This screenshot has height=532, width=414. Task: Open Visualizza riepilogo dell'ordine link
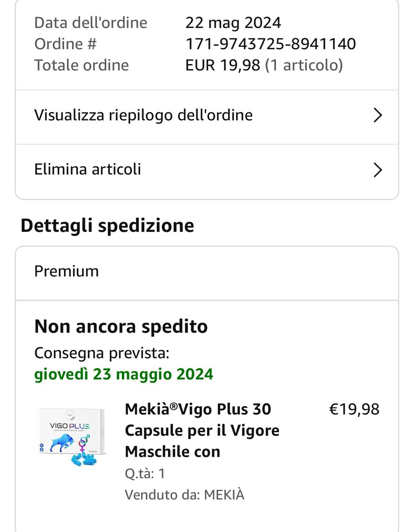pyautogui.click(x=143, y=115)
